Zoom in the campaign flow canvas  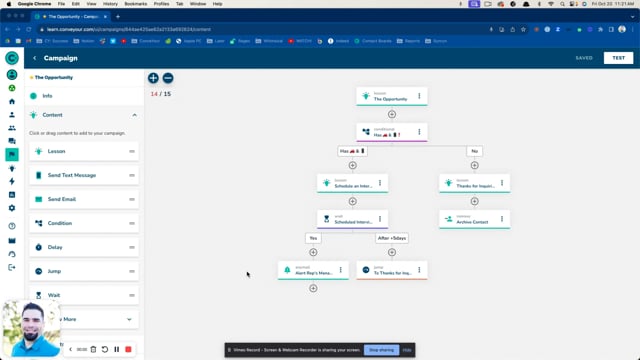coord(153,78)
